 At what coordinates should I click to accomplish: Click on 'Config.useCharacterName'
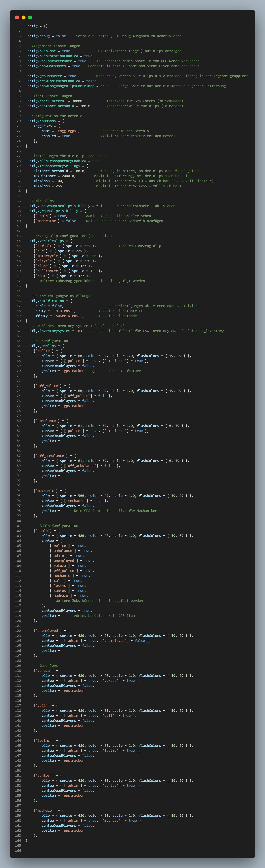pos(49,61)
